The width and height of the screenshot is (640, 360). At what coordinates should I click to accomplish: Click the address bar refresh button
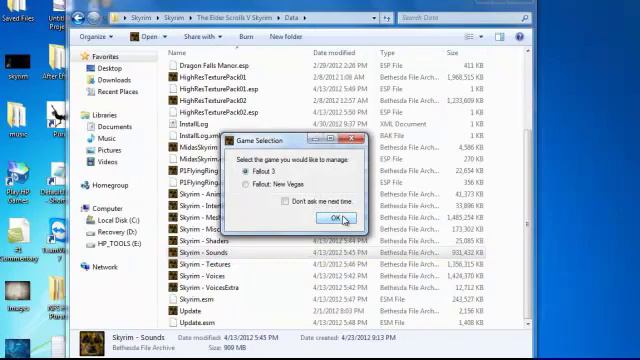click(387, 18)
